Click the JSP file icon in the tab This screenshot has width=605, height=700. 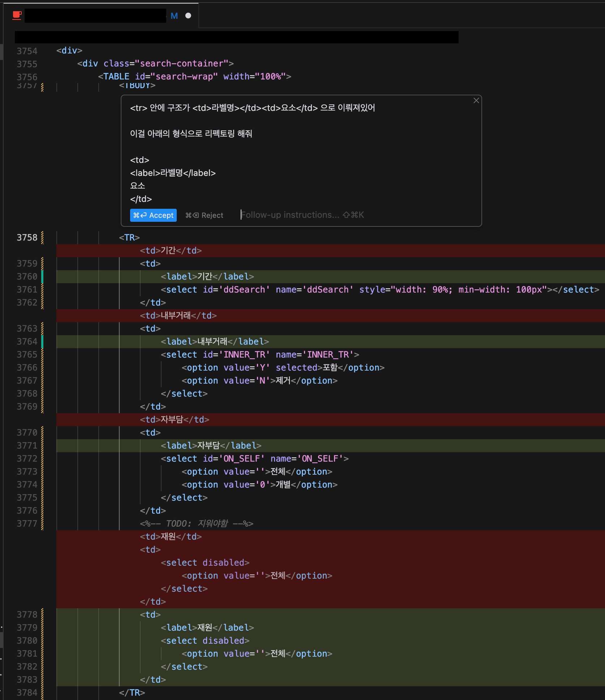pyautogui.click(x=17, y=16)
